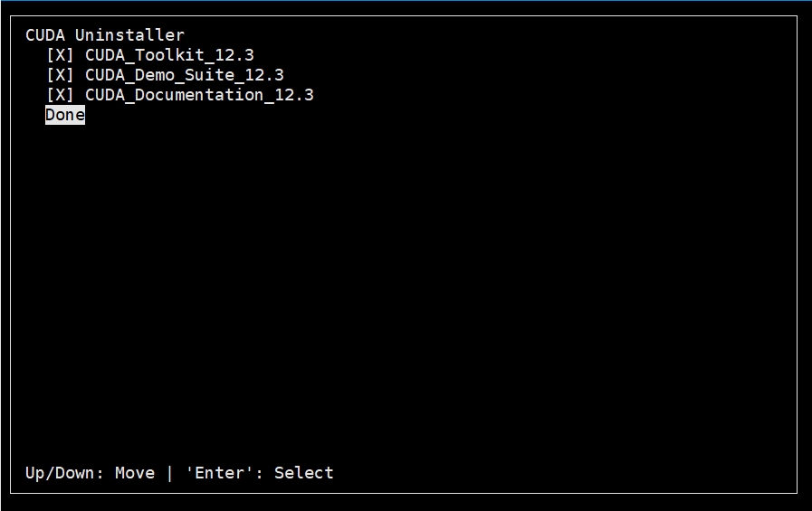
Task: Click the word Uninstaller in the header
Action: (x=129, y=35)
